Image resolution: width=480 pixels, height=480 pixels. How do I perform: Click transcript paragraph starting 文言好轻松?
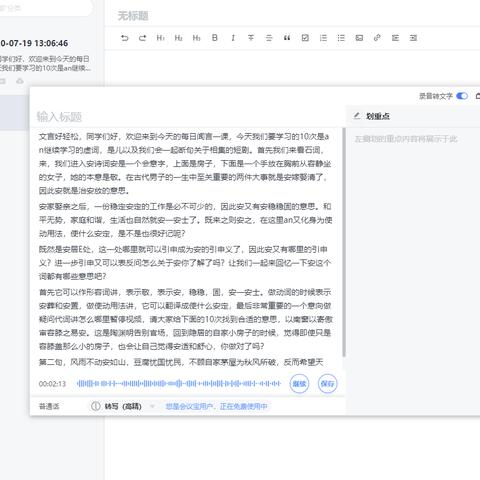(185, 163)
